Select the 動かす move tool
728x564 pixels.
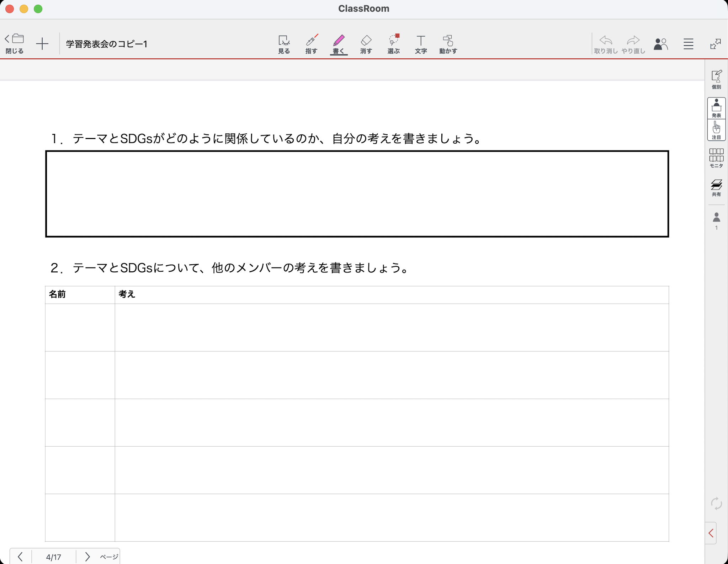point(448,44)
